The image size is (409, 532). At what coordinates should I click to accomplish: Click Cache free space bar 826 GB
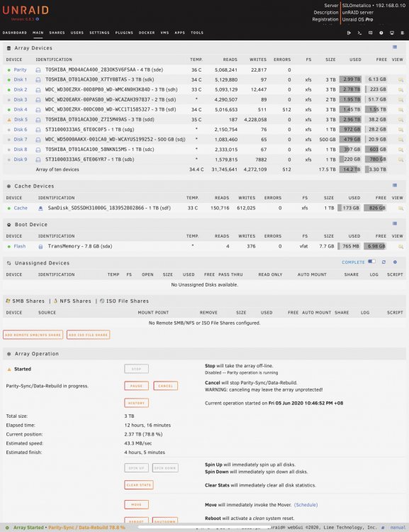pos(375,208)
